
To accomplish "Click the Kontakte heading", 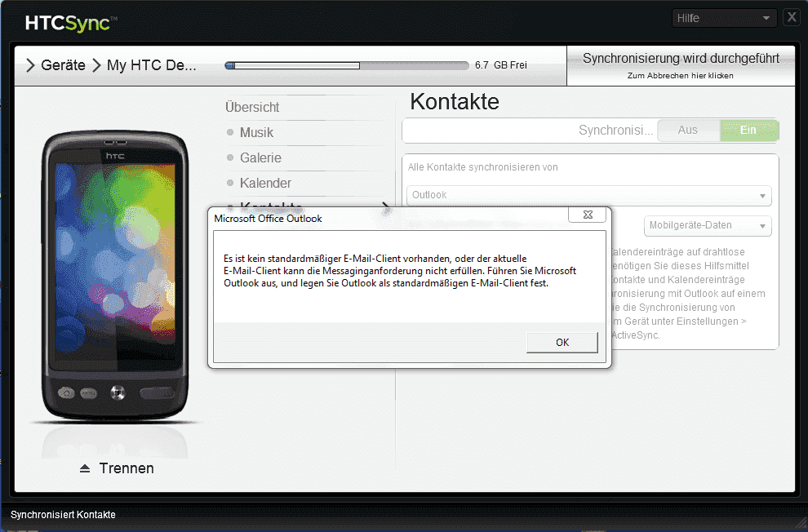I will (455, 101).
